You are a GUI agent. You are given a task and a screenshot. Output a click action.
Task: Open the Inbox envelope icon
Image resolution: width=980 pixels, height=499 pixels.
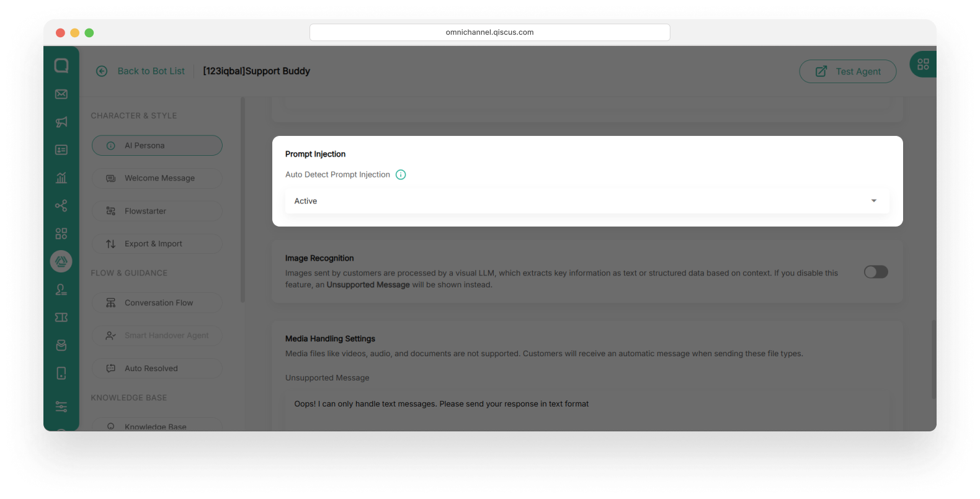pos(61,94)
